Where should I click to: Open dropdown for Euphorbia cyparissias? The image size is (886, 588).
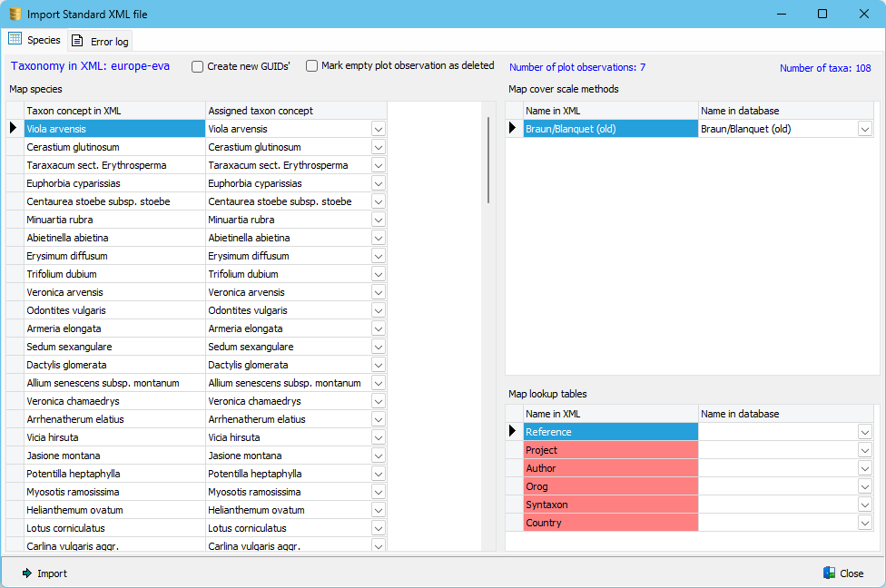379,183
